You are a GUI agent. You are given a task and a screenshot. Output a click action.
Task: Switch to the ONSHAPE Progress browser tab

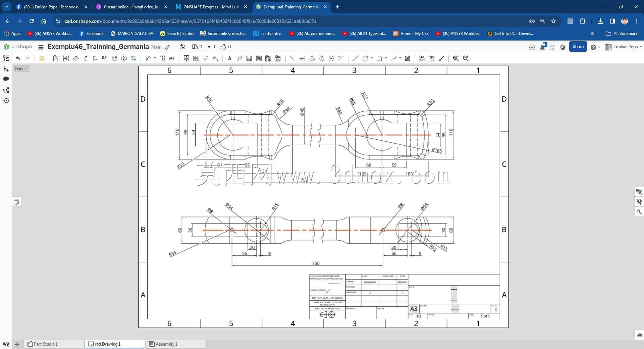(211, 7)
